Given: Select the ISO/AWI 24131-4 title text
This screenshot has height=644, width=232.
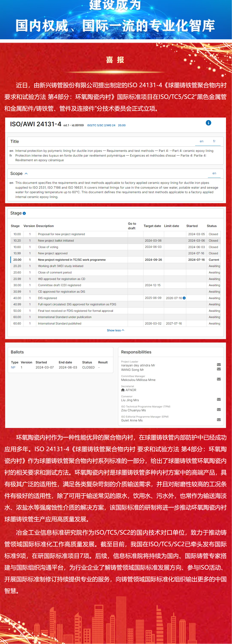Looking at the screenshot, I should pyautogui.click(x=36, y=124).
